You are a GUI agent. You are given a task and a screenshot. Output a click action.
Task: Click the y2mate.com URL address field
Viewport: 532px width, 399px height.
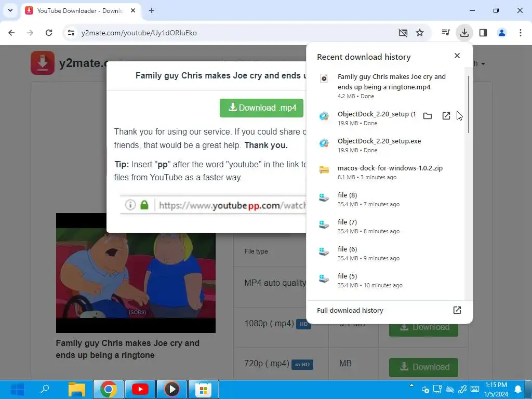click(x=139, y=33)
